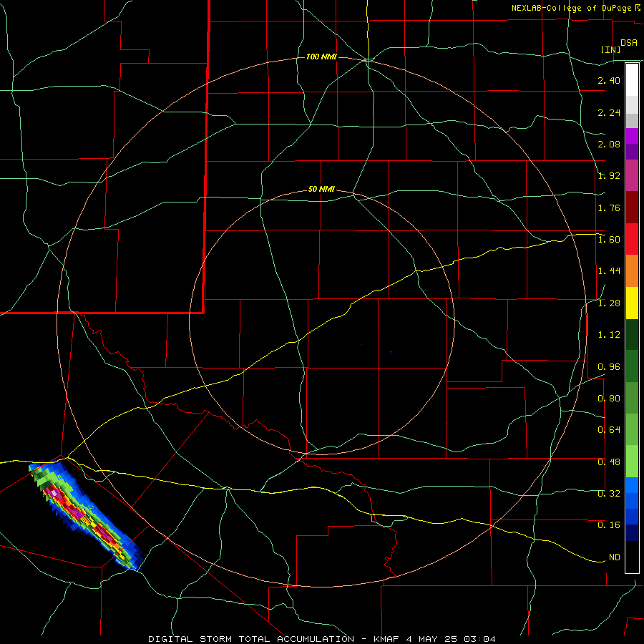Click the navy blue legend color band
Viewport: 644px width, 644px height.
632,533
